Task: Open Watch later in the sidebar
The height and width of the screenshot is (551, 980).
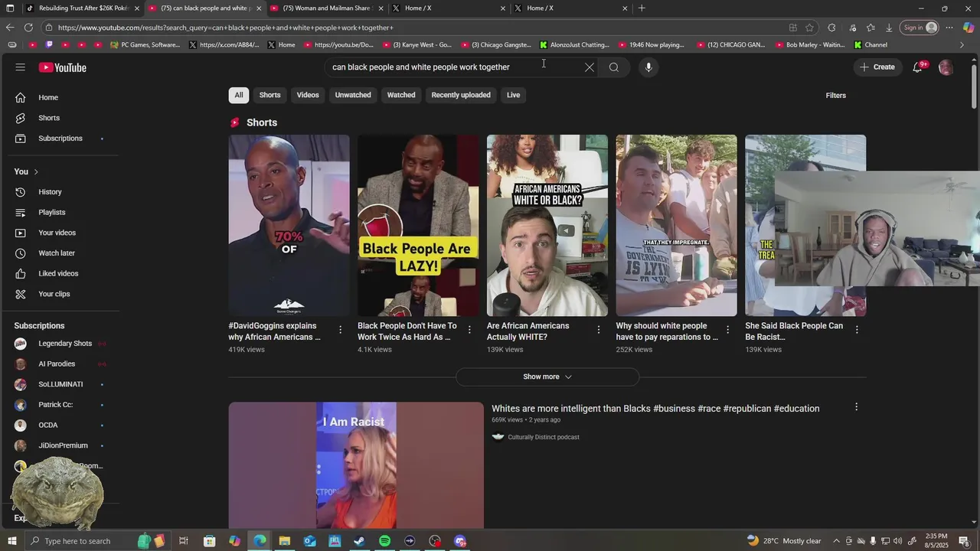Action: pos(57,253)
